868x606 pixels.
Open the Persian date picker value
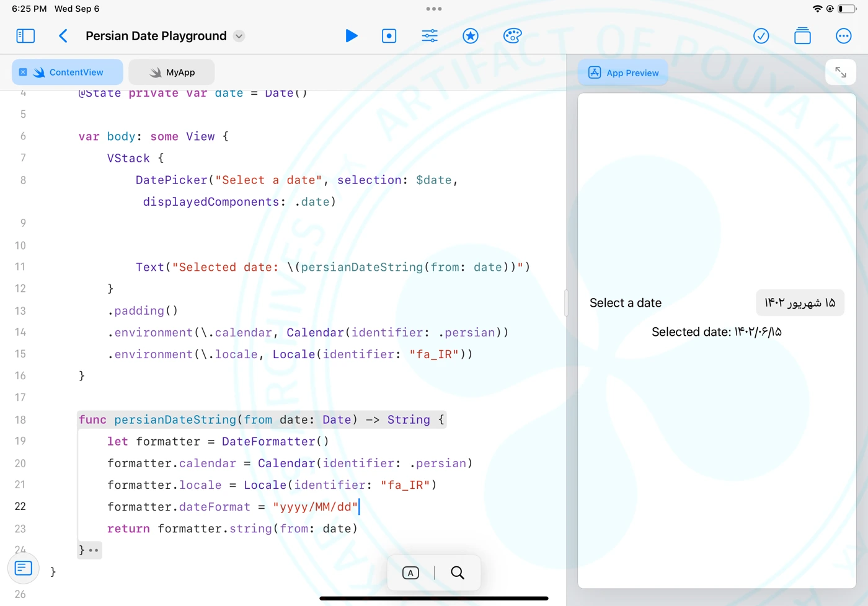click(799, 303)
